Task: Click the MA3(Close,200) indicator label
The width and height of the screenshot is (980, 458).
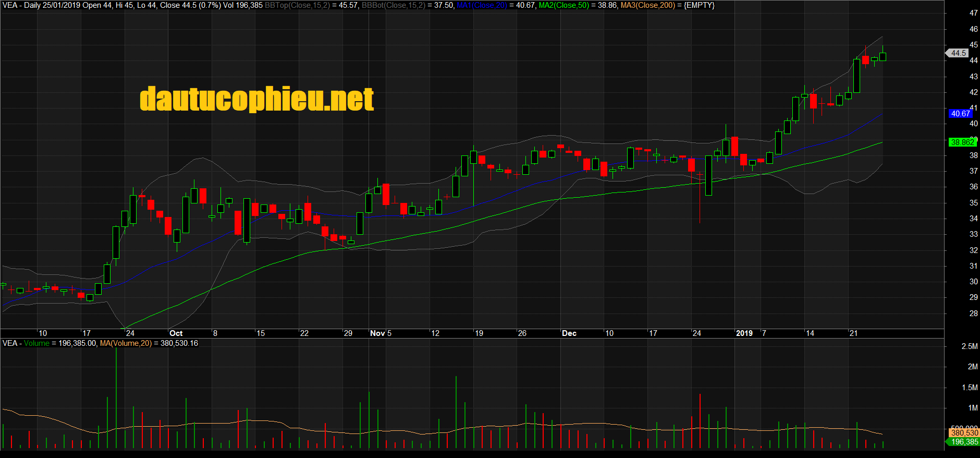Action: [x=647, y=5]
